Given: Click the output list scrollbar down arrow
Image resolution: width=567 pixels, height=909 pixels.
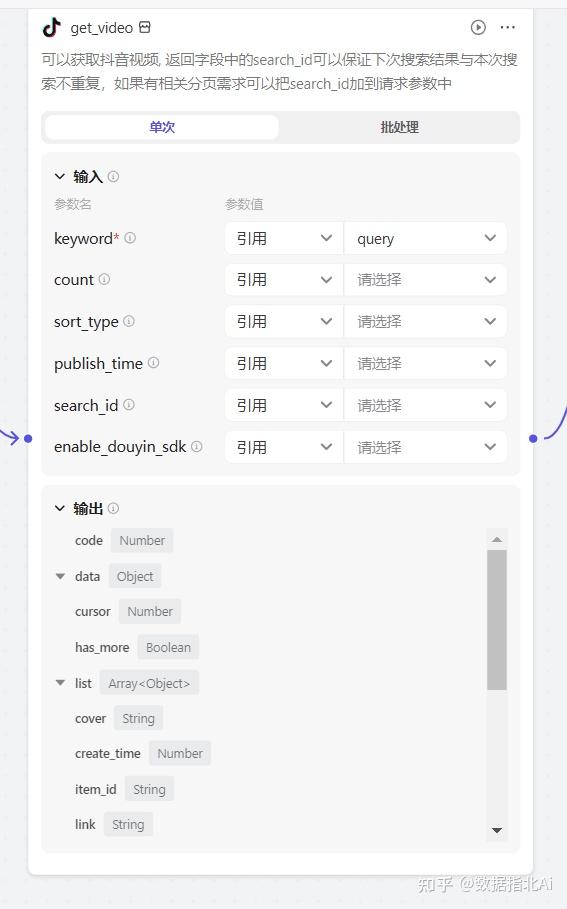Looking at the screenshot, I should [497, 830].
